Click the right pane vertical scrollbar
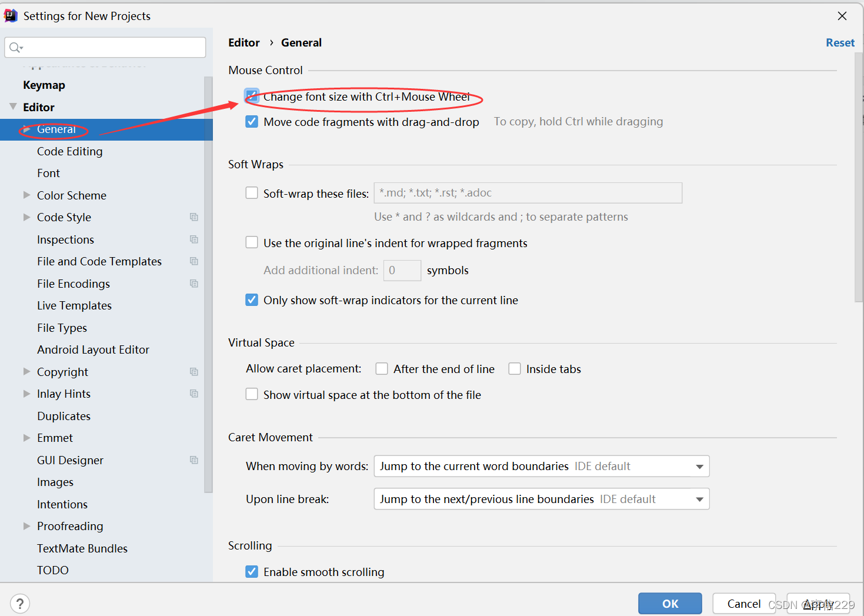This screenshot has width=864, height=616. pos(859,177)
